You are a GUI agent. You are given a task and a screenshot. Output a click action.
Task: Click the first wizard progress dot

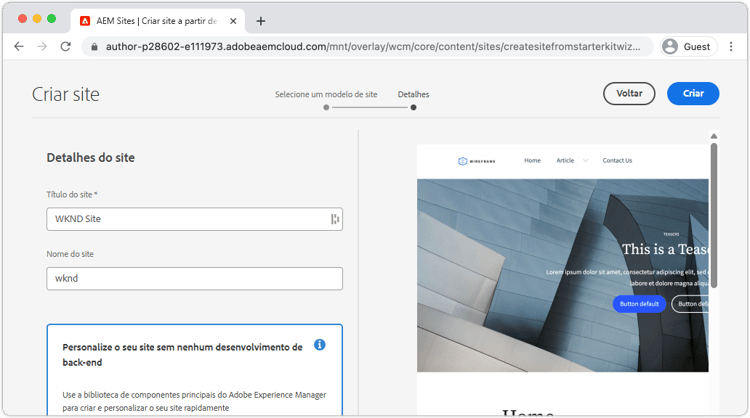(x=326, y=108)
